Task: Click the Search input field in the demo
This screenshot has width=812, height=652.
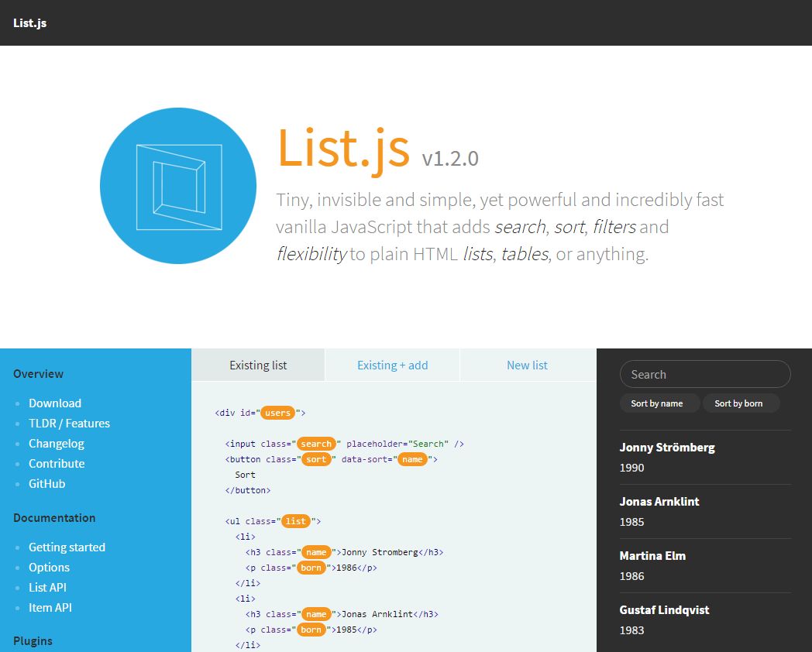Action: pyautogui.click(x=704, y=374)
